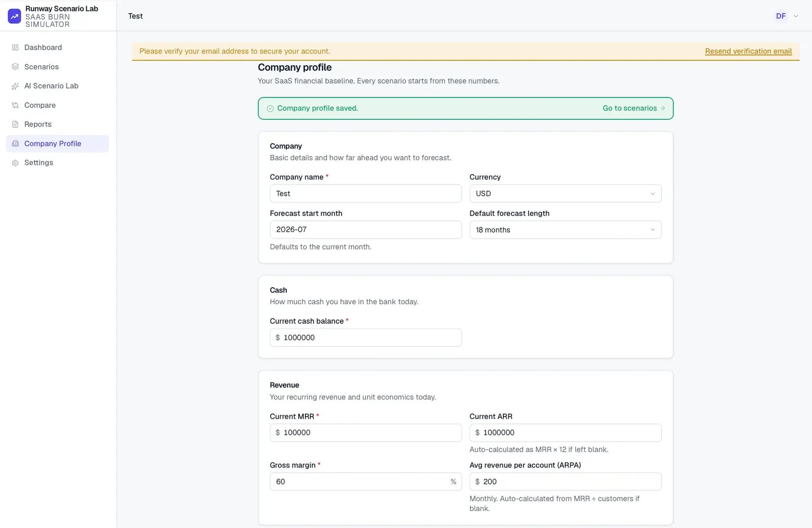Open the Currency USD dropdown
Viewport: 812px width, 528px height.
click(565, 193)
